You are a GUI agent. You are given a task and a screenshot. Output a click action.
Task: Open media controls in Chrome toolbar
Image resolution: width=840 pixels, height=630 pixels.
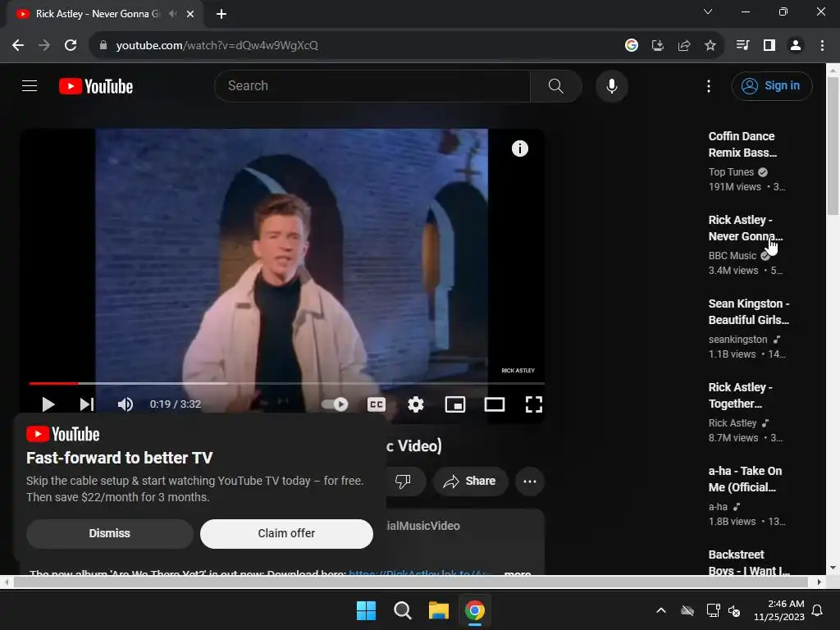pos(742,46)
